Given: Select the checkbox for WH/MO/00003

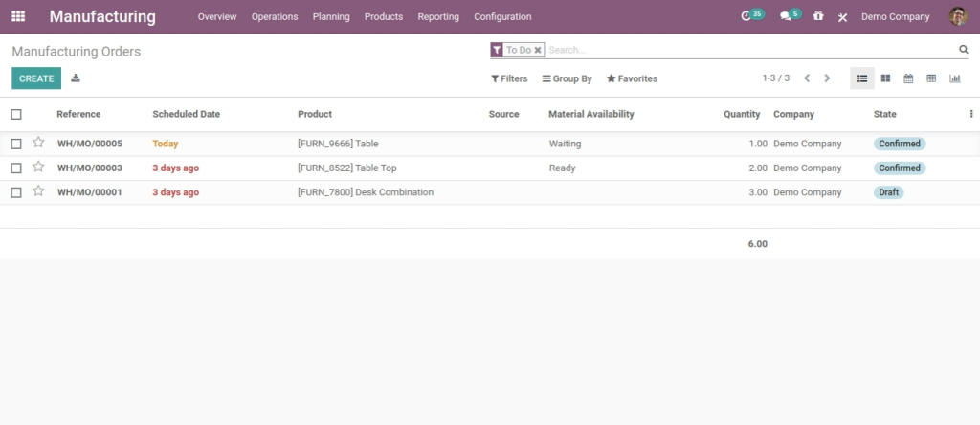Looking at the screenshot, I should coord(16,168).
